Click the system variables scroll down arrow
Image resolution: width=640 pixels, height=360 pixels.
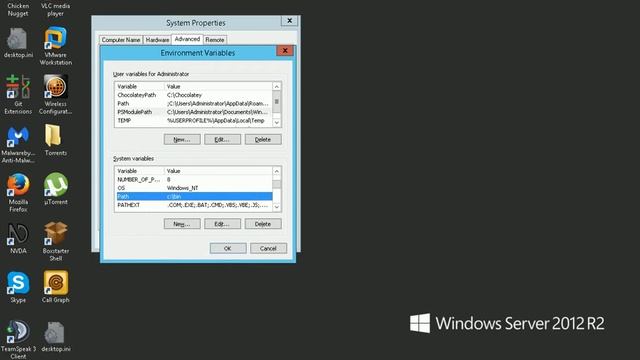pos(277,207)
